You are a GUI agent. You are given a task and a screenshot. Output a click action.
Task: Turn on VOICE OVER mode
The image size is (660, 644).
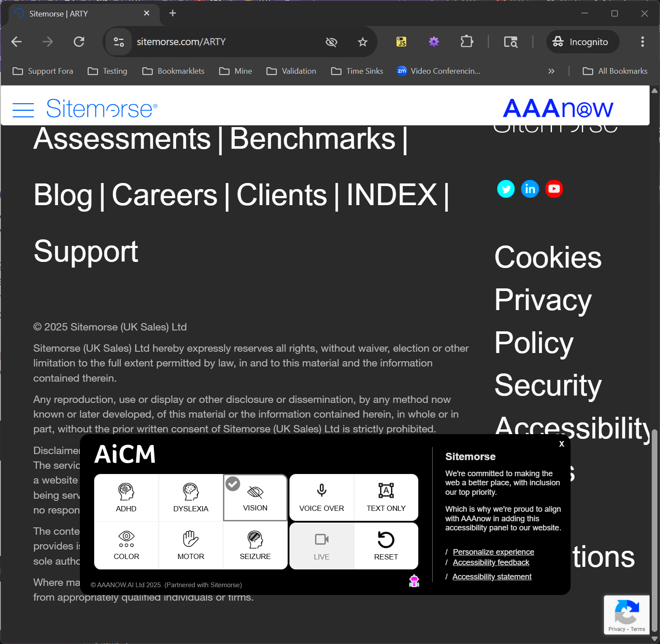click(x=322, y=498)
